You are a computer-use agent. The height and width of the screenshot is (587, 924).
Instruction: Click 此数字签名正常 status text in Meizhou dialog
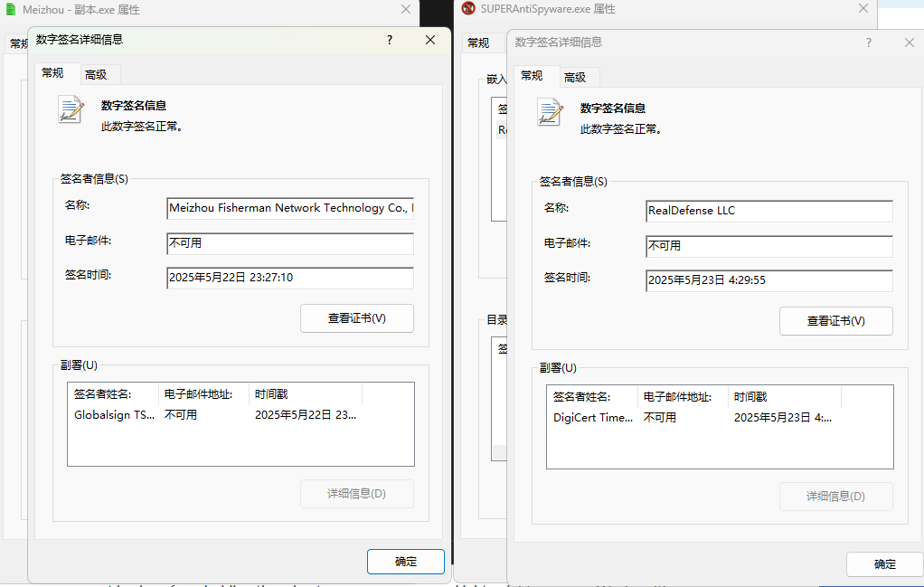point(141,127)
